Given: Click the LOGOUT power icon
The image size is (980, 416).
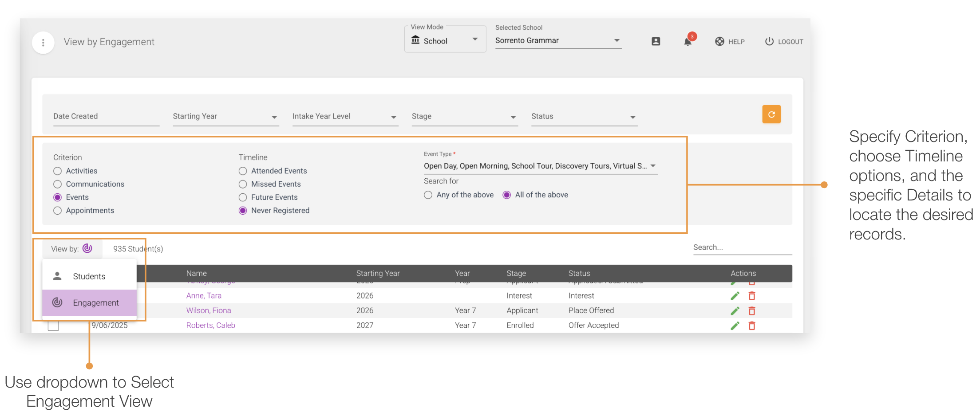Looking at the screenshot, I should [x=768, y=41].
